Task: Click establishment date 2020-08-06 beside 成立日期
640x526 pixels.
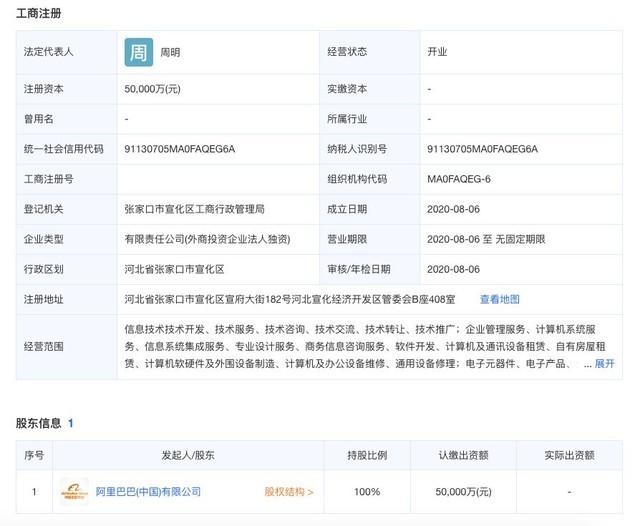Action: 453,209
